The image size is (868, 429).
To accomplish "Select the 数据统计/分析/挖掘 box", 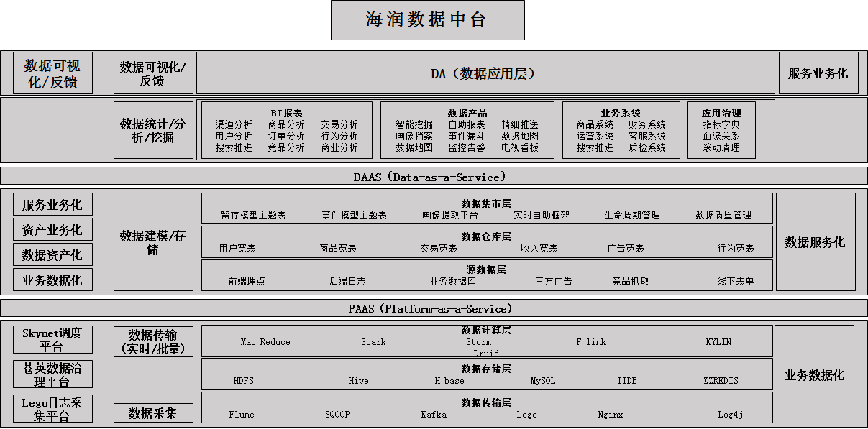I will click(x=153, y=130).
